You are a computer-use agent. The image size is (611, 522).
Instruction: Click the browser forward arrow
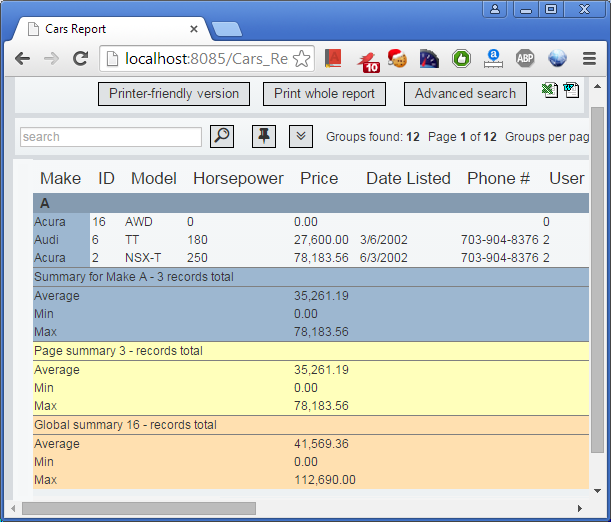[51, 59]
